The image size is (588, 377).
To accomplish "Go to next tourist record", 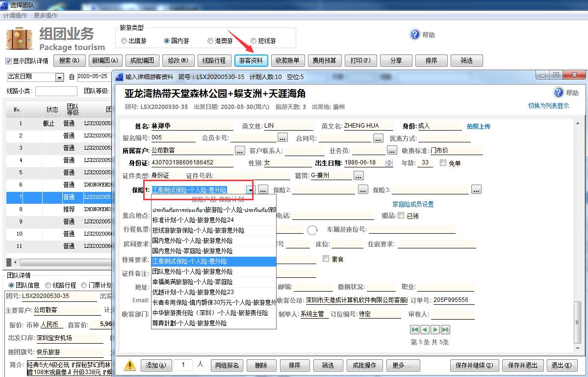I will pos(435,330).
